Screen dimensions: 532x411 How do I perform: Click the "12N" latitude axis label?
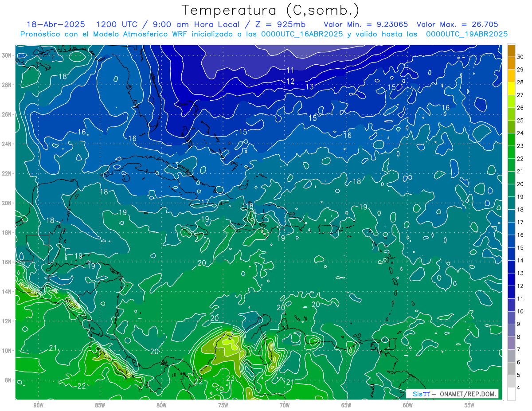point(8,321)
